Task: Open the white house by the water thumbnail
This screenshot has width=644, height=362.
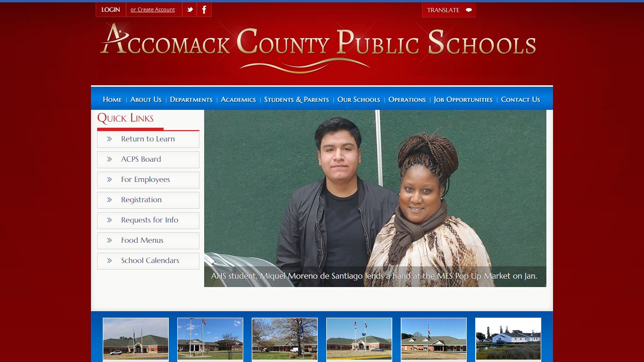Action: pyautogui.click(x=508, y=339)
